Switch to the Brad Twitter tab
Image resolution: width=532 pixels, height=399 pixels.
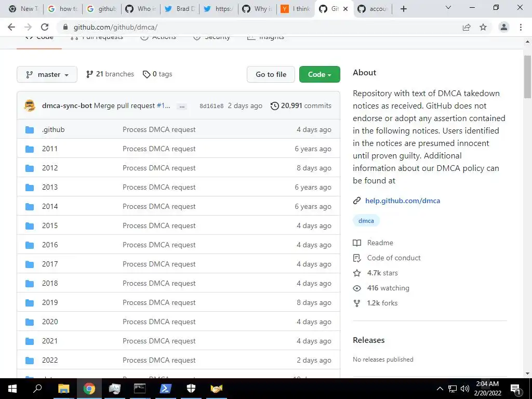tap(179, 9)
